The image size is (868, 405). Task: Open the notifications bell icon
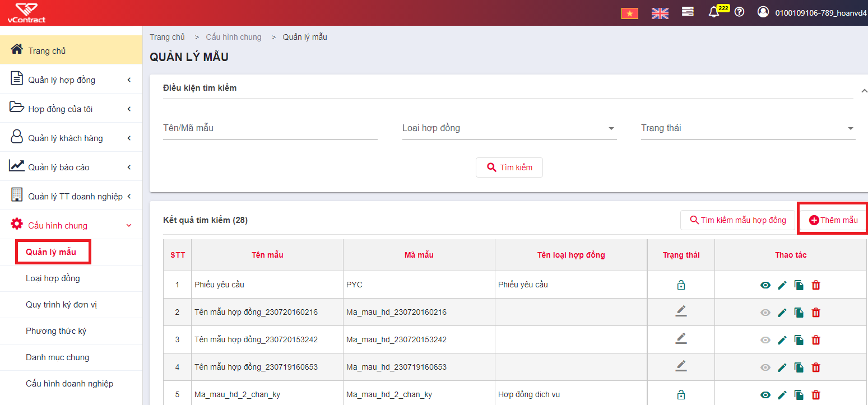coord(714,12)
